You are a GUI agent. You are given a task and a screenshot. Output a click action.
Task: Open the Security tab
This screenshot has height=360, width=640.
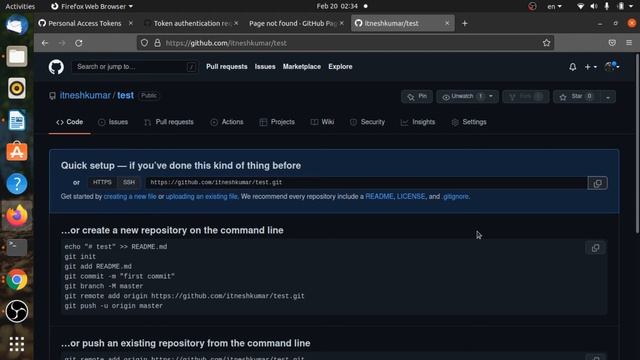367,122
